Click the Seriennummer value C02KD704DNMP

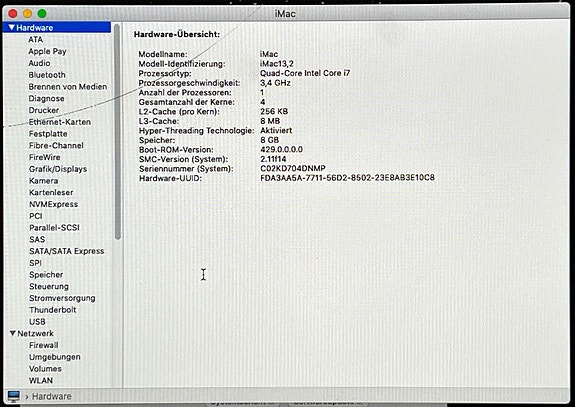pyautogui.click(x=293, y=169)
